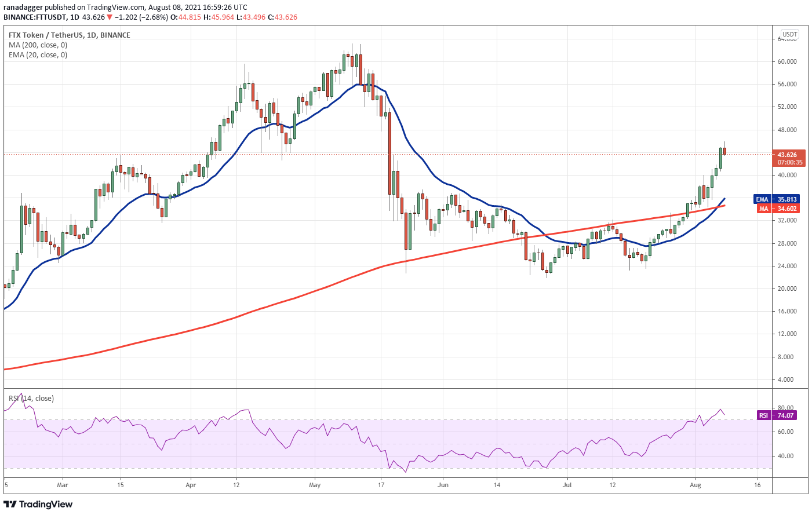Image resolution: width=812 pixels, height=515 pixels.
Task: Click the USDT currency badge
Action: point(789,34)
